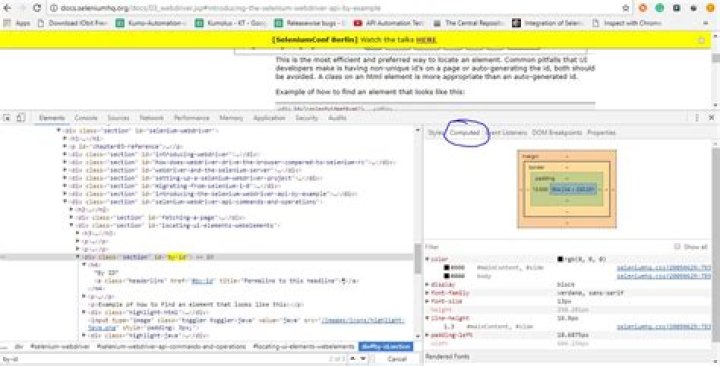The width and height of the screenshot is (720, 366).
Task: Open the DOM Breakpoints sidebar tab
Action: [x=557, y=133]
